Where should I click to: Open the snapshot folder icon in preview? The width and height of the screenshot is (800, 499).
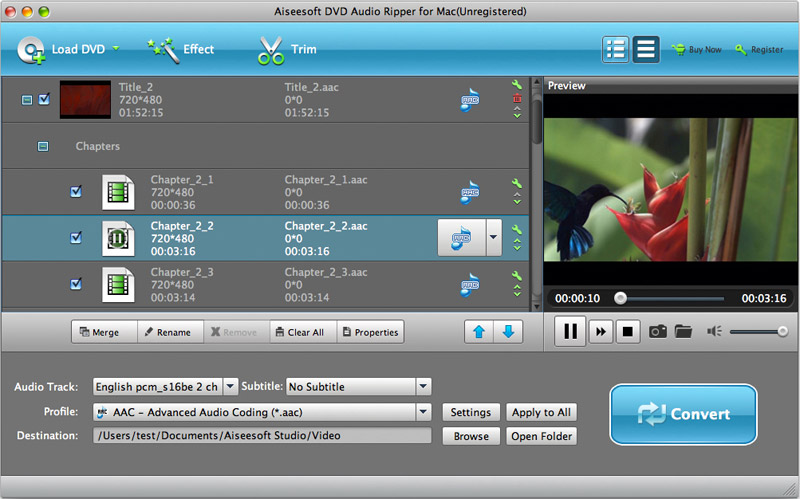[x=683, y=331]
